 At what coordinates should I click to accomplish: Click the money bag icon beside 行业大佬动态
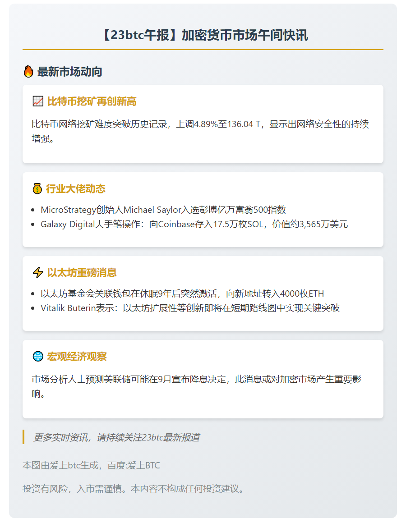[x=37, y=189]
